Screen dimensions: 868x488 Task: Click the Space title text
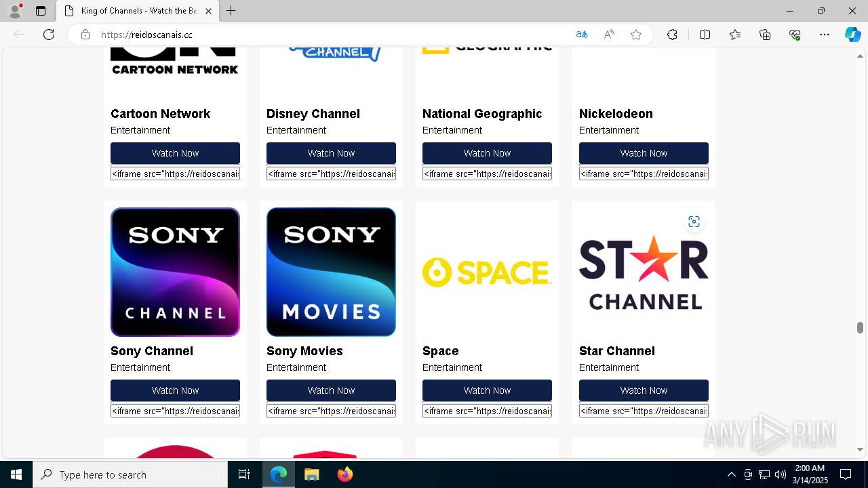point(441,351)
